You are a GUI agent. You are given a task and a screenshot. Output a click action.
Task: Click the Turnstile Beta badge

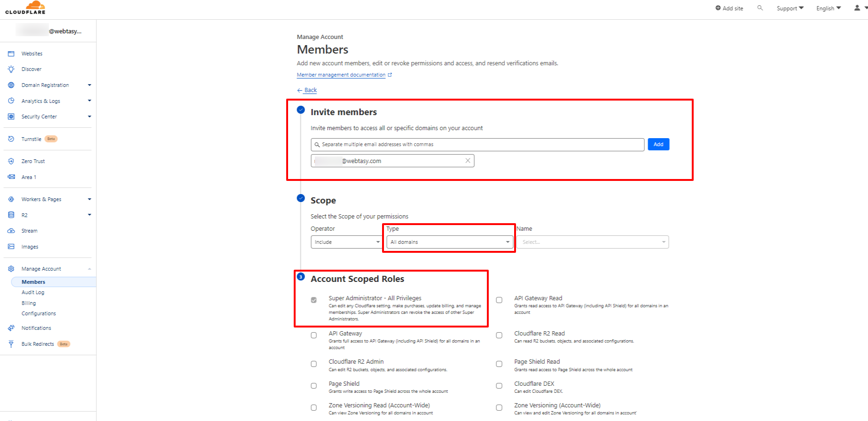click(x=51, y=139)
